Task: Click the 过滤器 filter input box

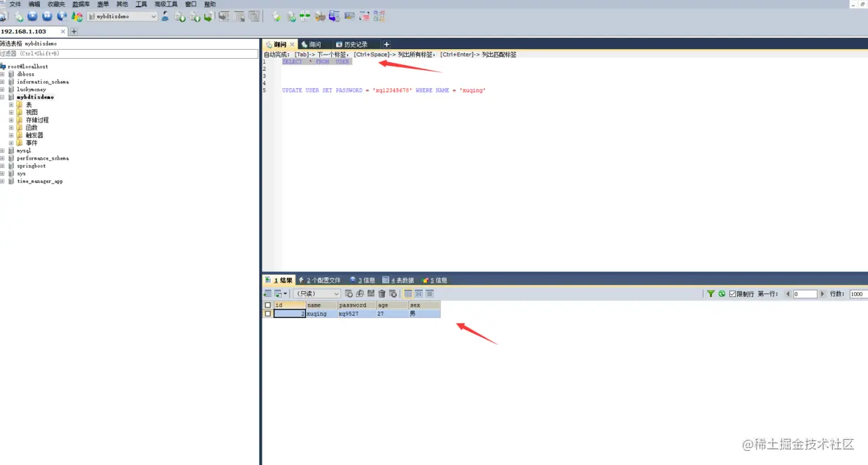Action: (129, 53)
